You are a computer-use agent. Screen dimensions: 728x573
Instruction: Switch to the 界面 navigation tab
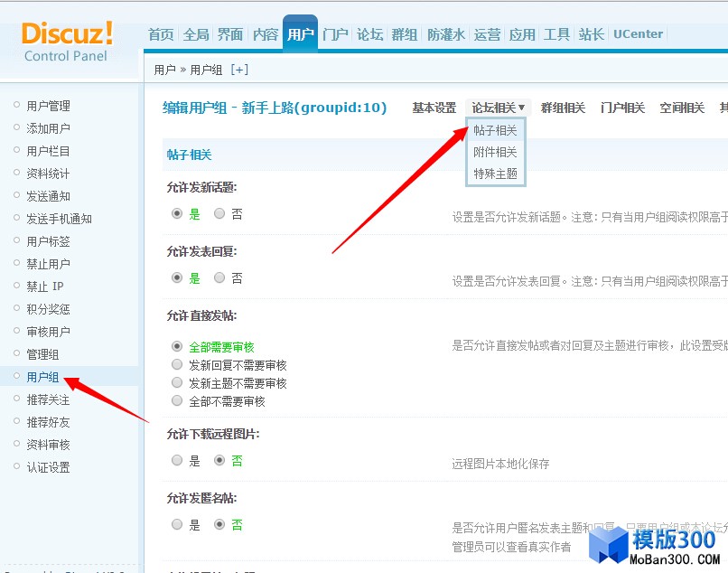(230, 34)
